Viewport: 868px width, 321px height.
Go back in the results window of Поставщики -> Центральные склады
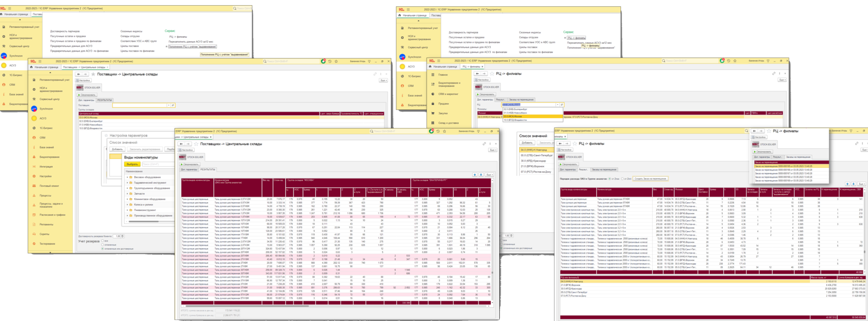coord(182,144)
